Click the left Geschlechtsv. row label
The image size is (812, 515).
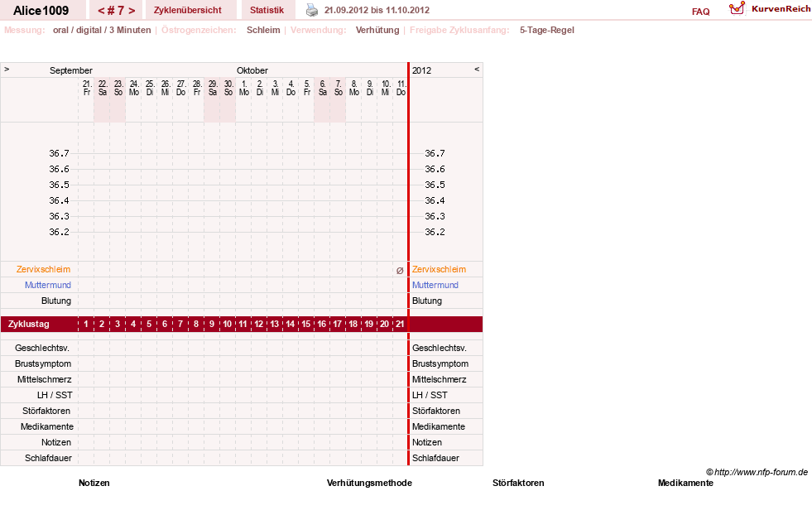pos(42,349)
